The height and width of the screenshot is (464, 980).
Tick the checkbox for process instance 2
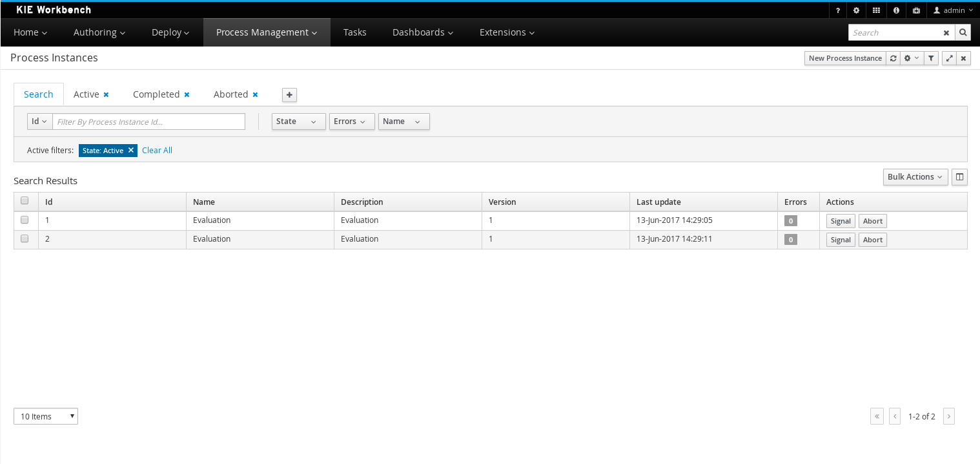[25, 238]
